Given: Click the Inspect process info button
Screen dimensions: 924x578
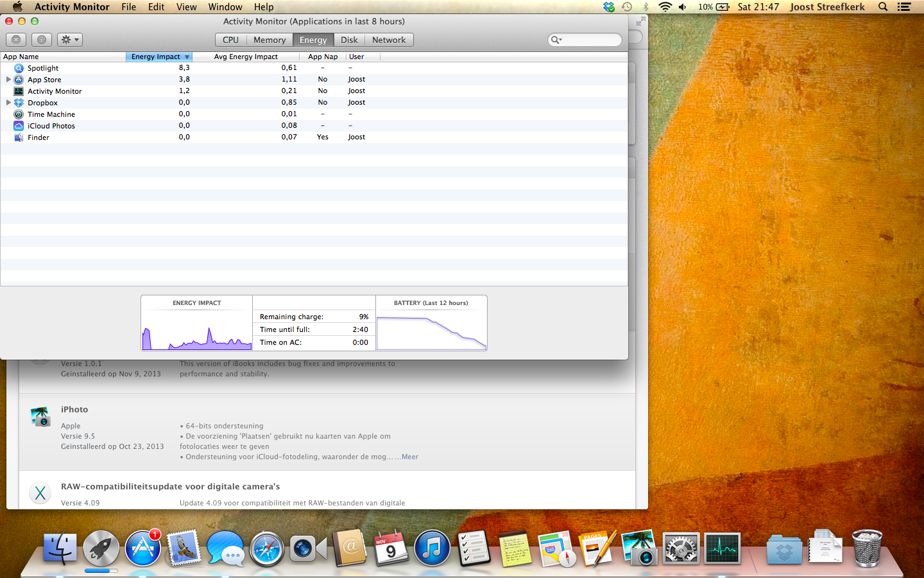Looking at the screenshot, I should click(x=42, y=40).
